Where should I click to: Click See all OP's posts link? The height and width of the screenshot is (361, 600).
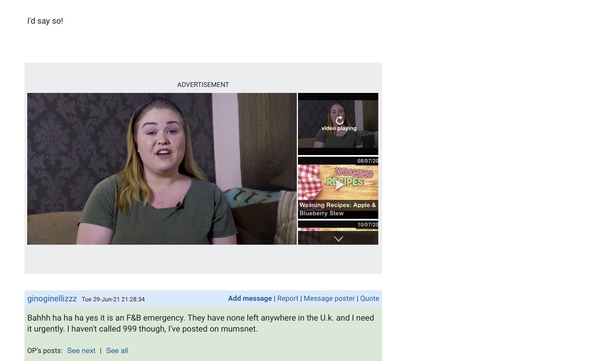(117, 351)
